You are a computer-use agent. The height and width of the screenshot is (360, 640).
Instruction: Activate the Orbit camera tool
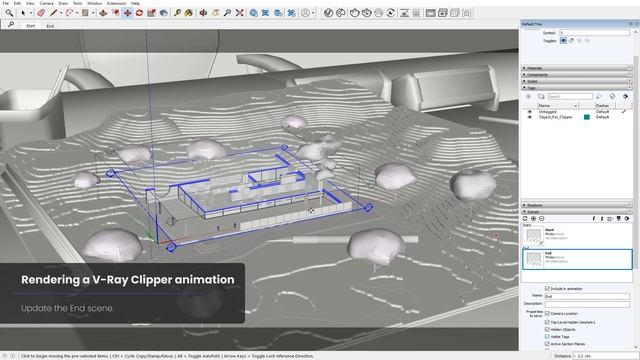pyautogui.click(x=203, y=13)
